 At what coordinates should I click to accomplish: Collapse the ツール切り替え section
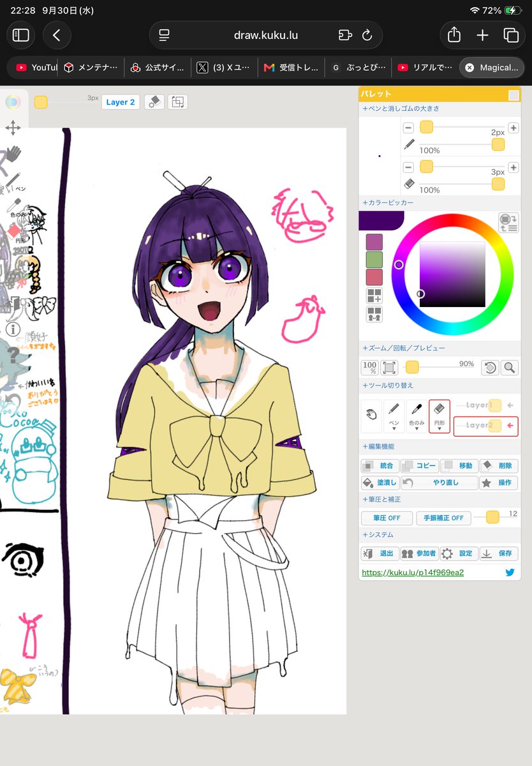pos(388,385)
